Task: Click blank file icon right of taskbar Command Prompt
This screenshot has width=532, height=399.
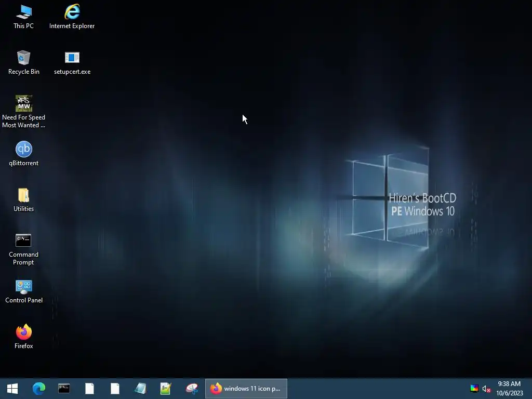Action: click(x=89, y=389)
